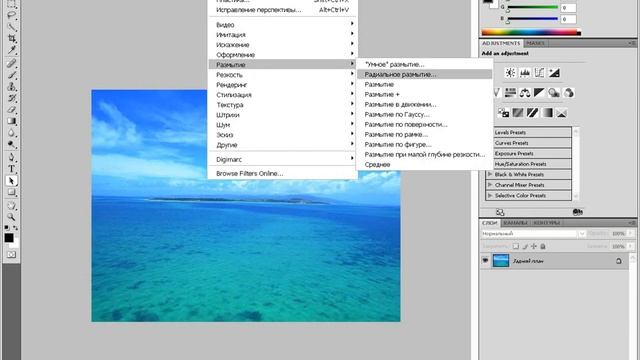Click the blue B color slider
The width and height of the screenshot is (640, 360).
coord(532,19)
